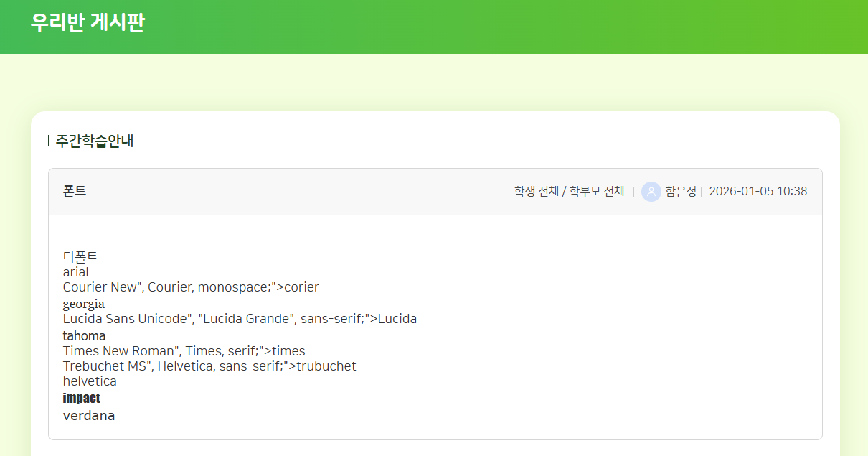
Task: Click the verdana text line
Action: [x=89, y=416]
